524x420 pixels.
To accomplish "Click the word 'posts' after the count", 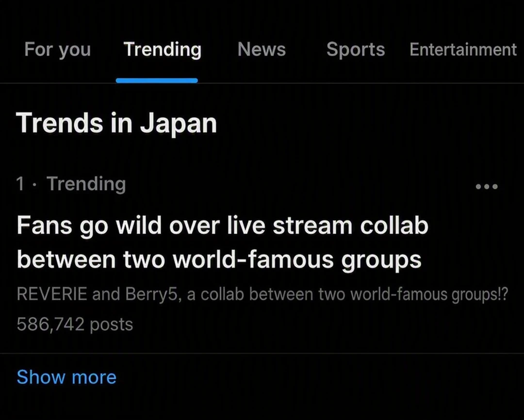I will (112, 325).
